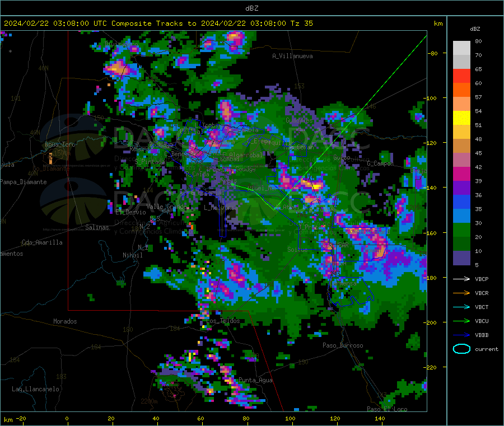Click the 'Paso_Barroso' place label

(x=343, y=345)
